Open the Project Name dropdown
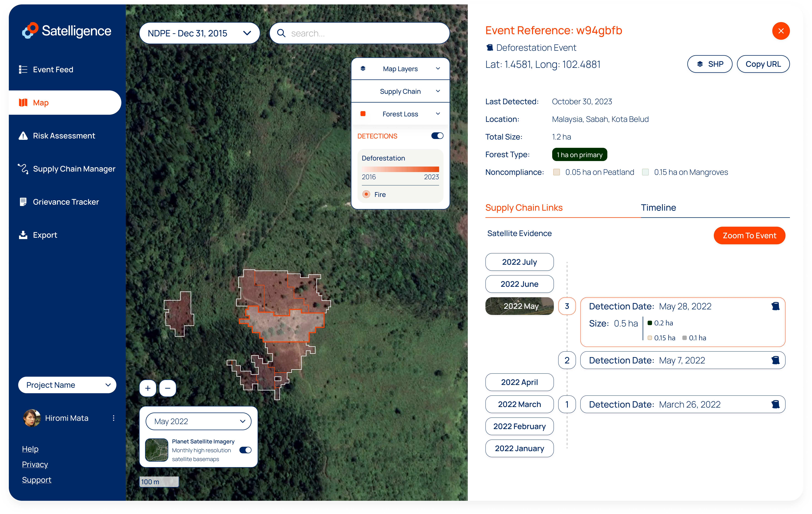Screen dimensions: 812x514 67,385
